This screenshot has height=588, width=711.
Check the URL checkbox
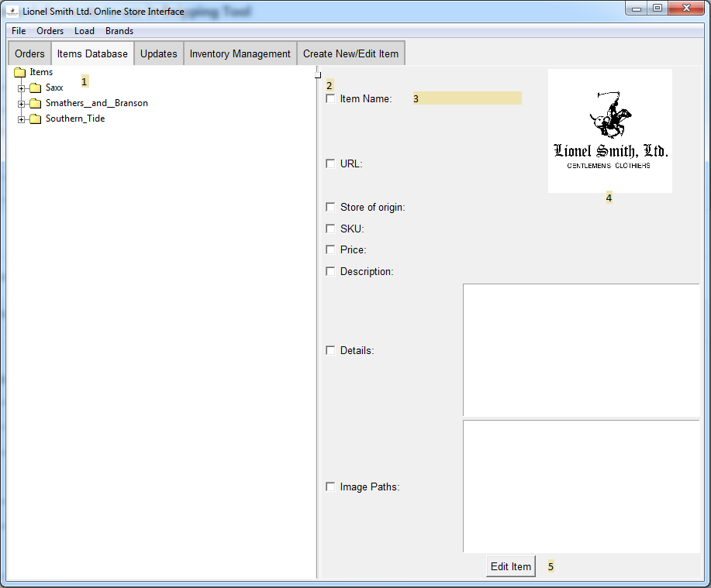pyautogui.click(x=330, y=163)
